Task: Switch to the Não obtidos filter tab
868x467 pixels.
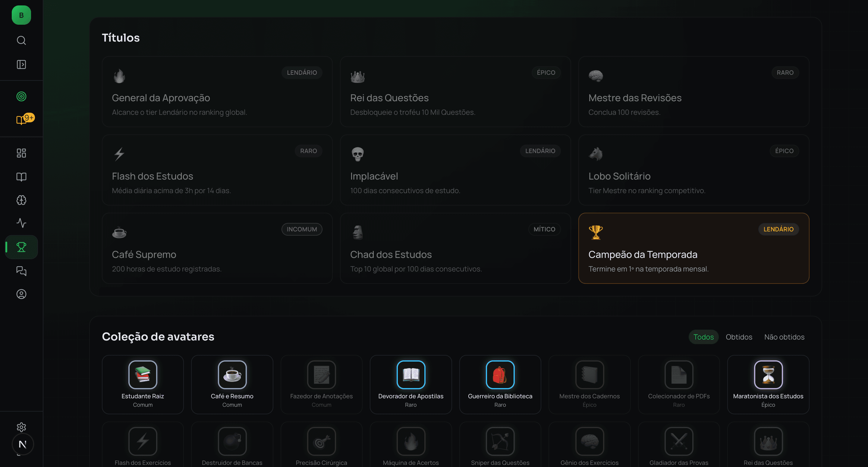Action: 784,337
